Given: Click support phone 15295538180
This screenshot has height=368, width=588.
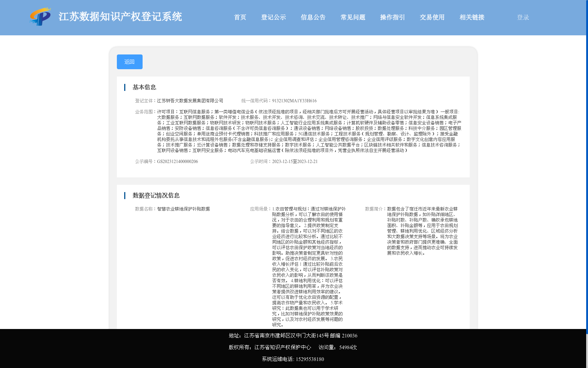Looking at the screenshot, I should pos(310,359).
